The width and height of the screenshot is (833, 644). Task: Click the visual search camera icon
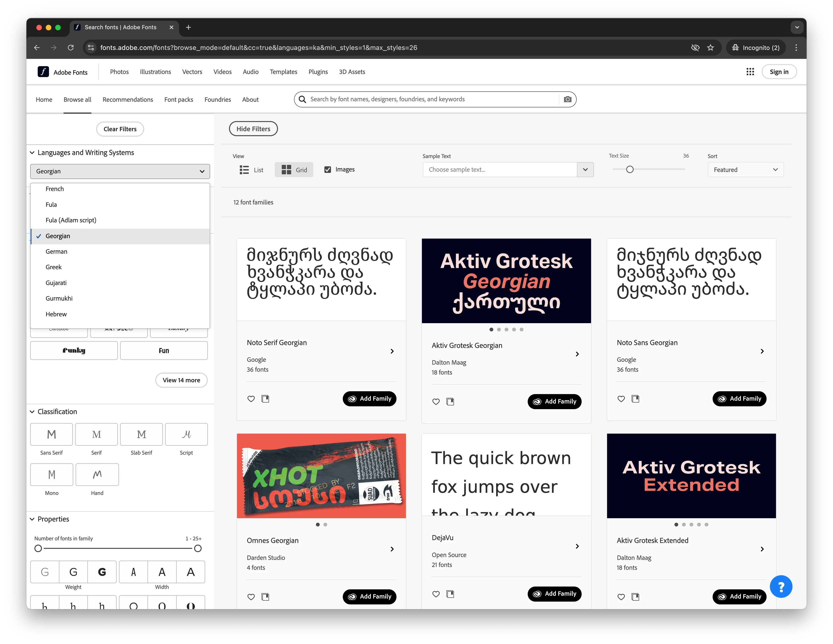(x=567, y=99)
